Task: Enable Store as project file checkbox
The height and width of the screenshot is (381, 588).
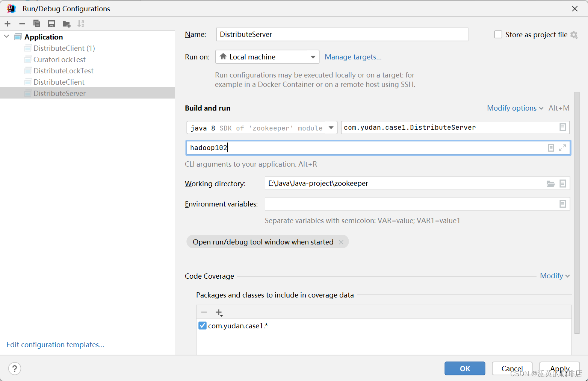Action: [498, 35]
